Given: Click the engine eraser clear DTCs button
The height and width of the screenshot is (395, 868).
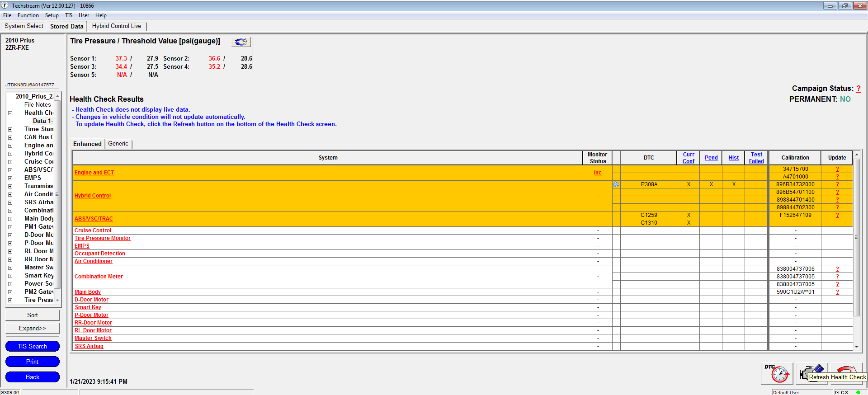Looking at the screenshot, I should click(811, 374).
